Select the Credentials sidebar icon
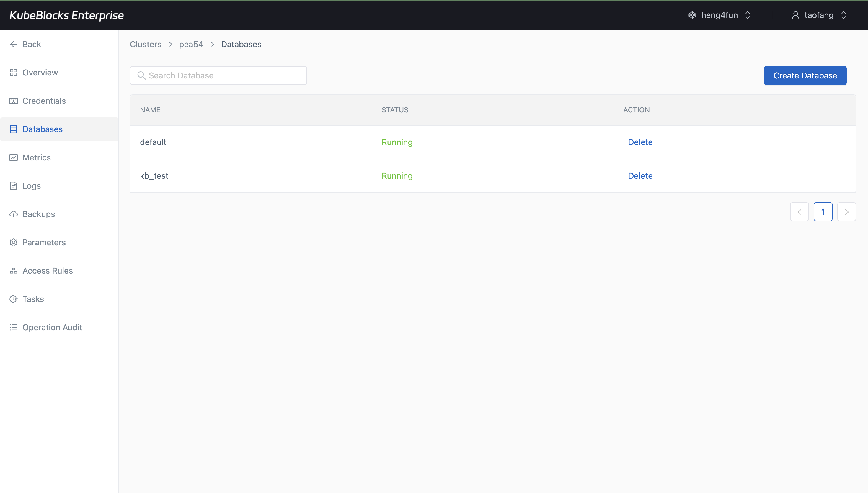 click(x=14, y=101)
